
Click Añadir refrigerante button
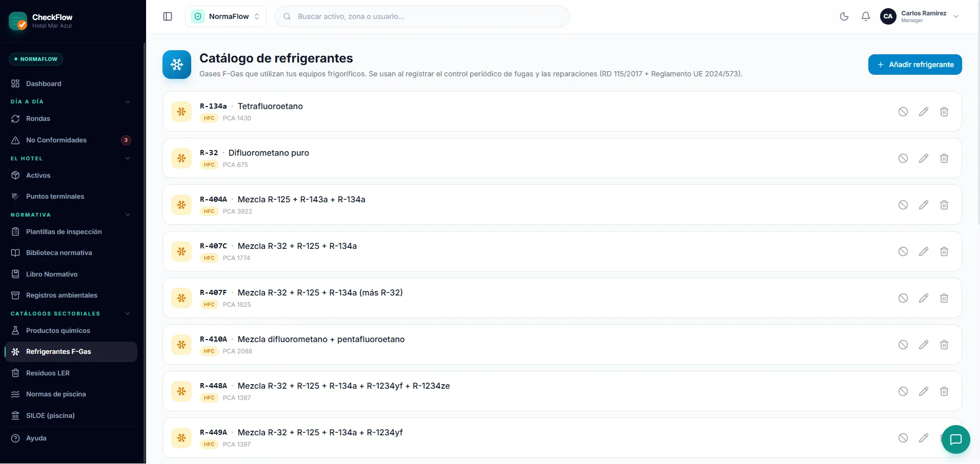click(915, 65)
